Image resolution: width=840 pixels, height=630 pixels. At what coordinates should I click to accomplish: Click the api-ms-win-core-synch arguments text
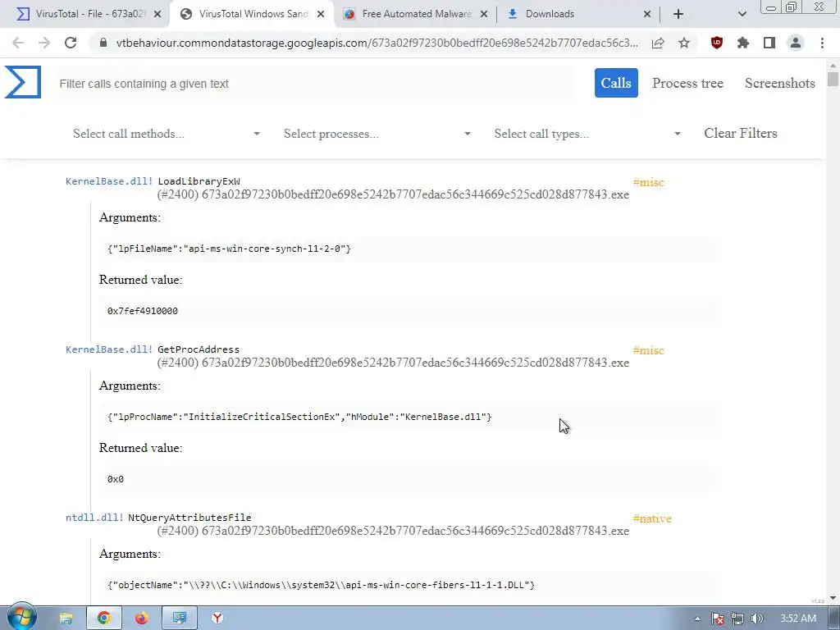pyautogui.click(x=230, y=249)
